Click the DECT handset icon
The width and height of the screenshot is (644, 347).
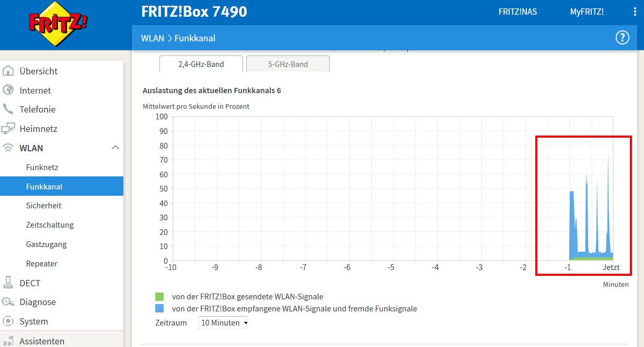click(8, 283)
